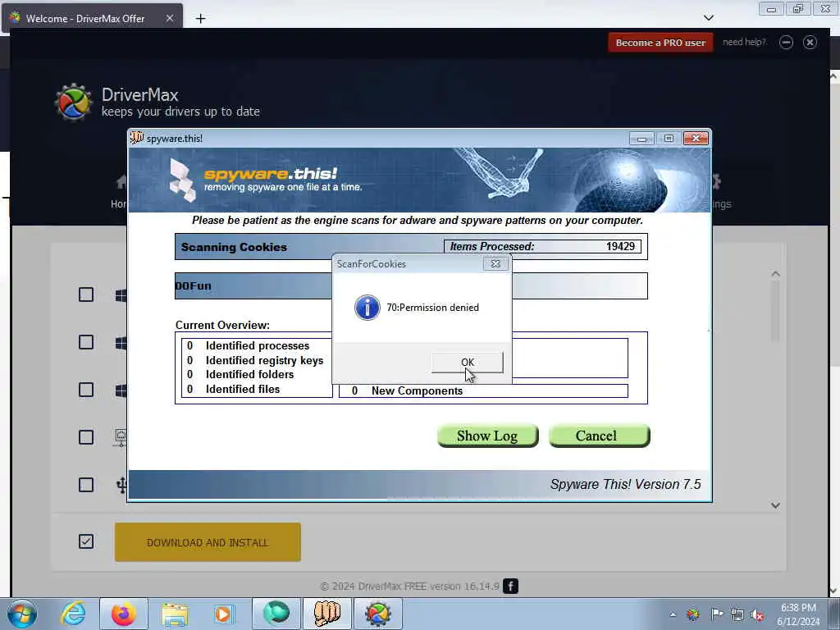Switch to spyware.this! fist taskbar icon
The image size is (840, 630).
pyautogui.click(x=326, y=614)
